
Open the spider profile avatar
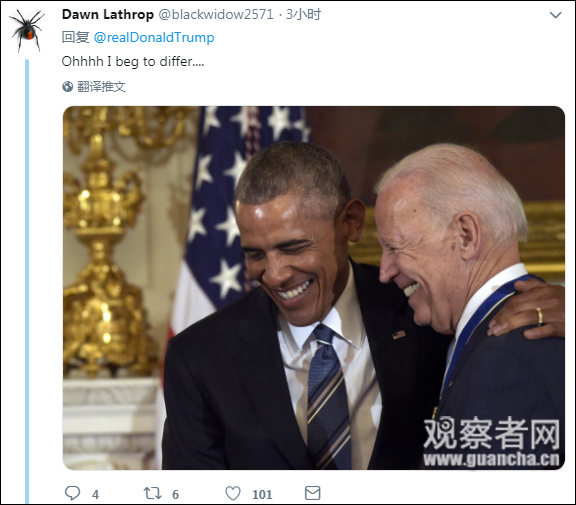pos(28,30)
